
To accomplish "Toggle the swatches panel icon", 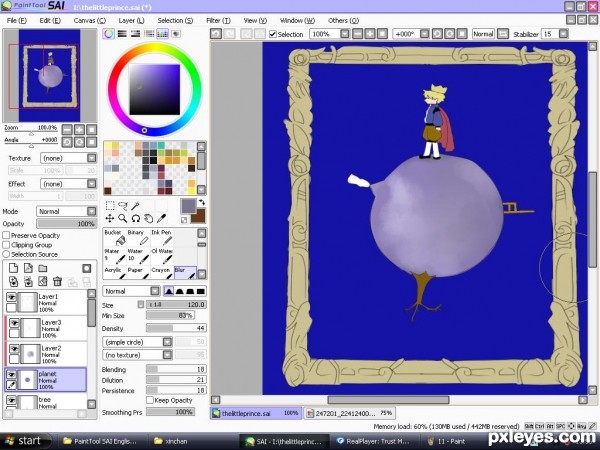I will click(x=162, y=34).
